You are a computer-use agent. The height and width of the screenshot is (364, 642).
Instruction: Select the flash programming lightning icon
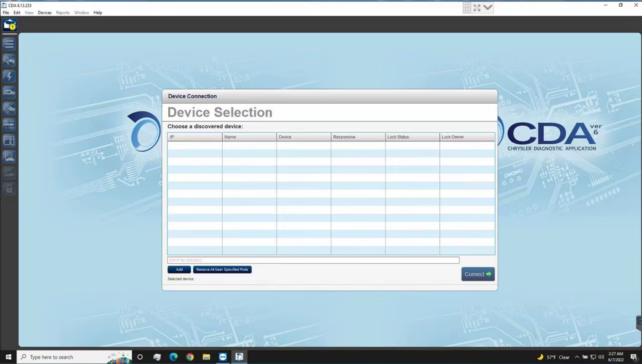pyautogui.click(x=9, y=76)
